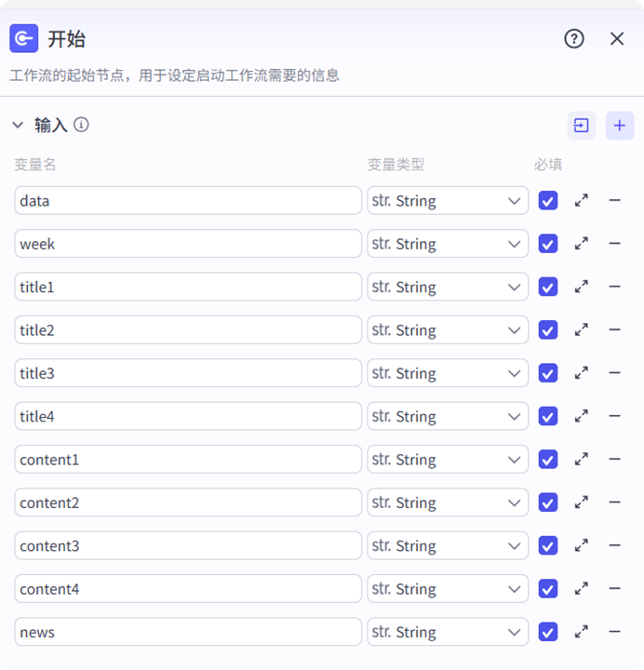Close the 开始 node panel

pyautogui.click(x=617, y=38)
